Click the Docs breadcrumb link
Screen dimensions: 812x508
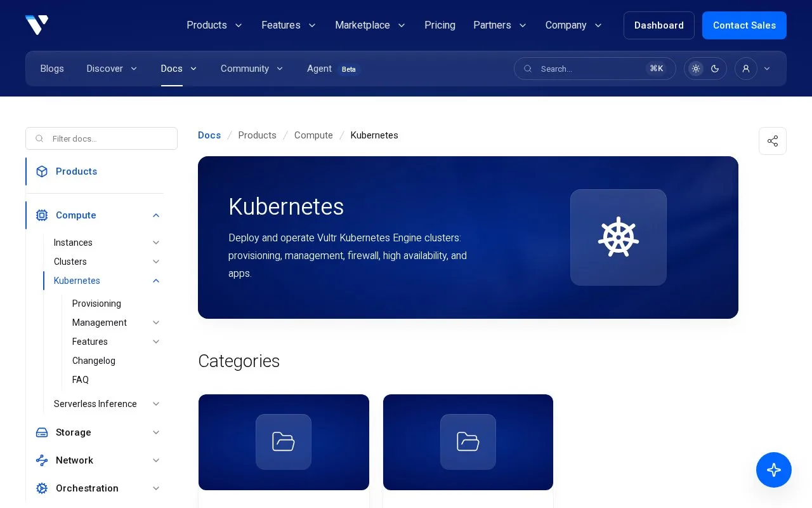209,135
